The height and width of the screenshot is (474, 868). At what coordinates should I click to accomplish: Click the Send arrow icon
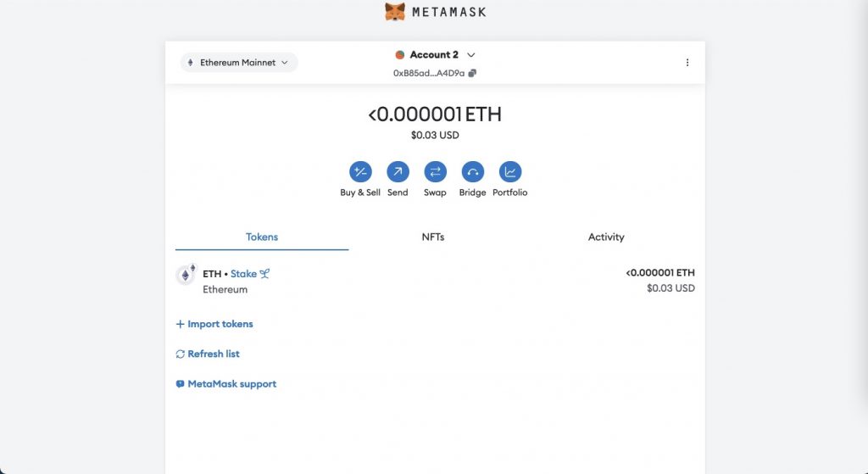pos(398,172)
